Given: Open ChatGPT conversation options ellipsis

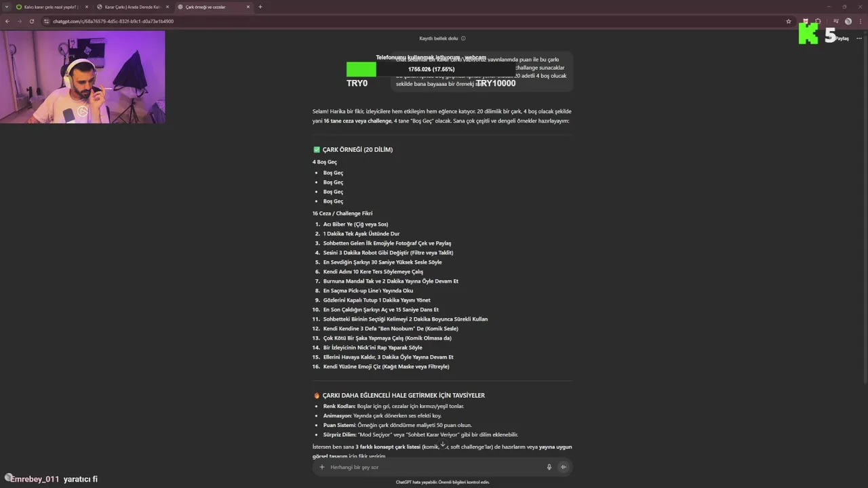Looking at the screenshot, I should [x=859, y=39].
